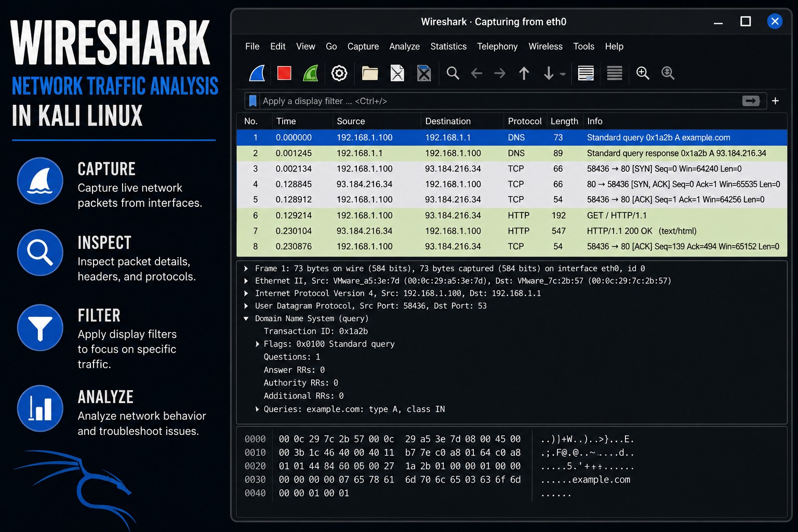Restart capture with the green fin icon
This screenshot has height=532, width=798.
[x=311, y=73]
